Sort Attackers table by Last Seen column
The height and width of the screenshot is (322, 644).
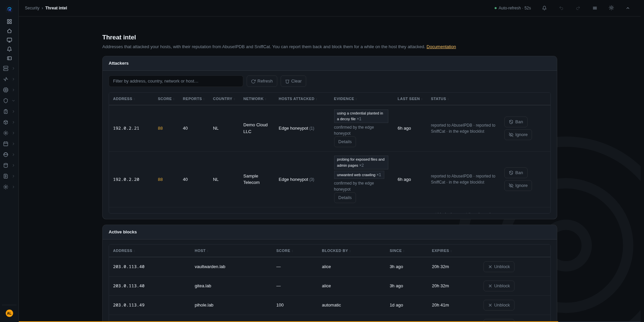click(x=410, y=99)
